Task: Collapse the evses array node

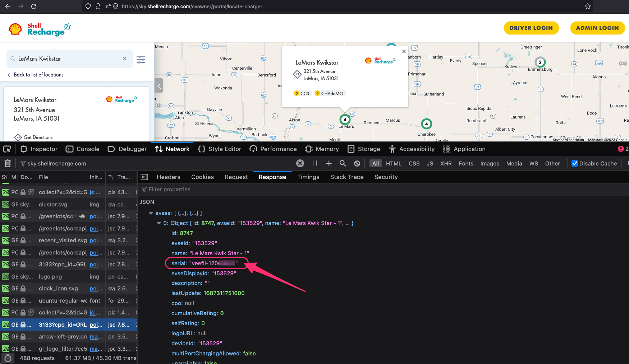Action: coord(151,213)
